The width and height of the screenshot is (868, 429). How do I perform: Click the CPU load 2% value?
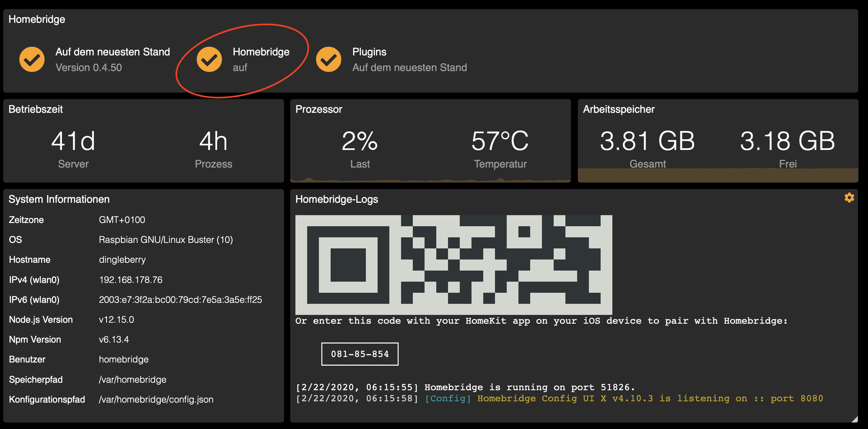point(360,141)
